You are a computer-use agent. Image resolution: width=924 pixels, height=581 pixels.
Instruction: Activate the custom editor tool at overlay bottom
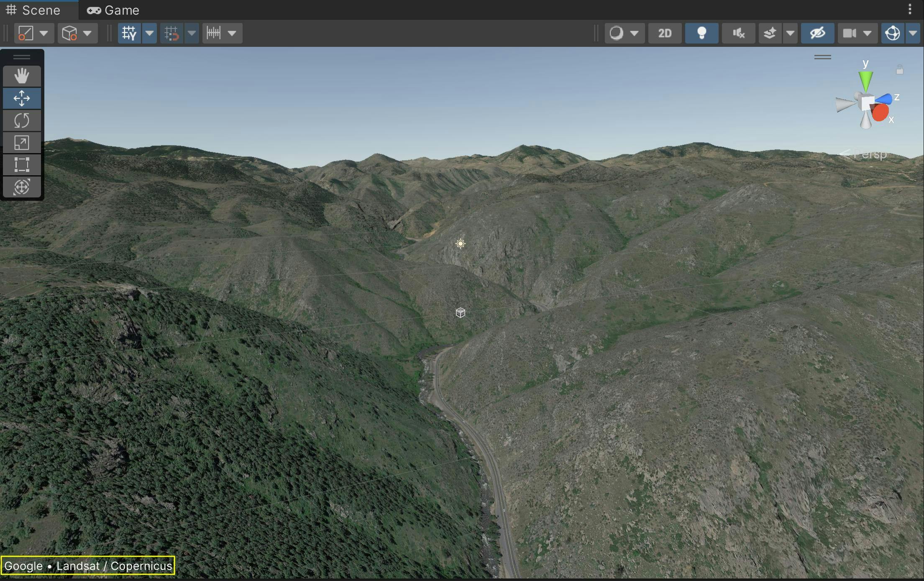point(22,187)
